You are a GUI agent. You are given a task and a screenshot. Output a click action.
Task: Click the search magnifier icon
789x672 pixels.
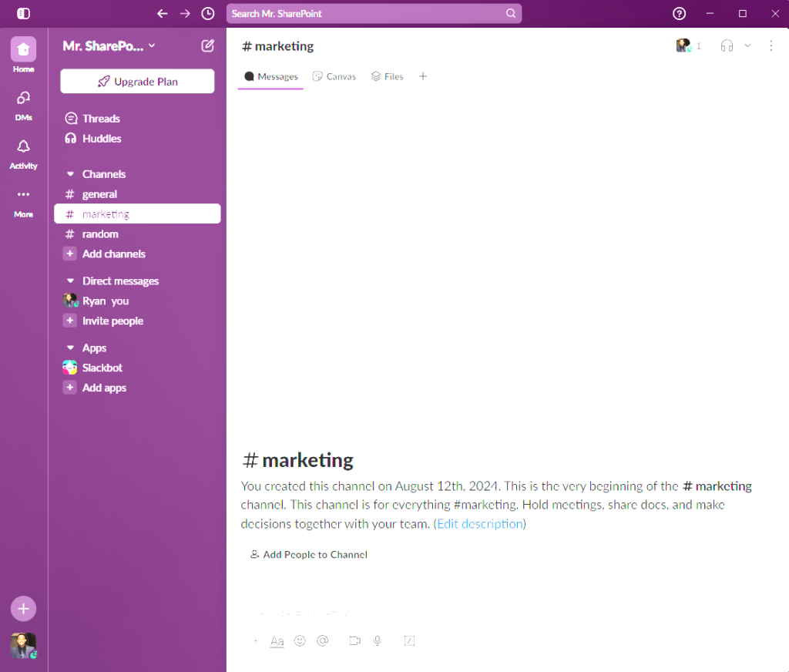(511, 14)
